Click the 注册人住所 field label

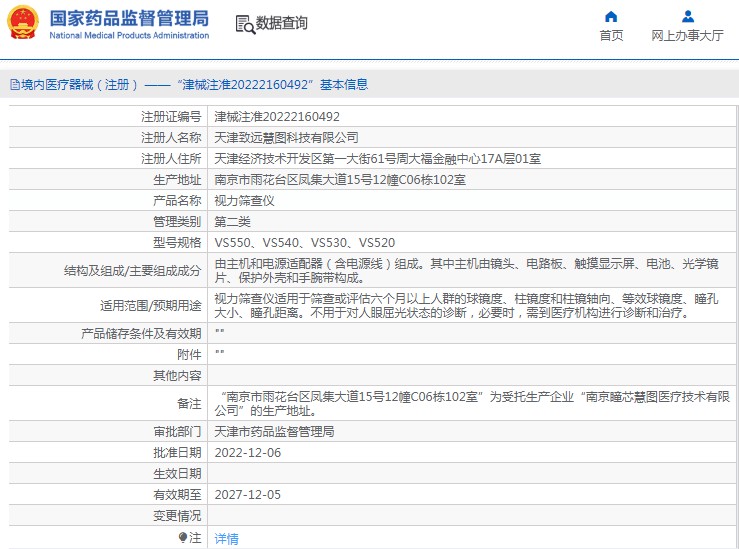[171, 159]
